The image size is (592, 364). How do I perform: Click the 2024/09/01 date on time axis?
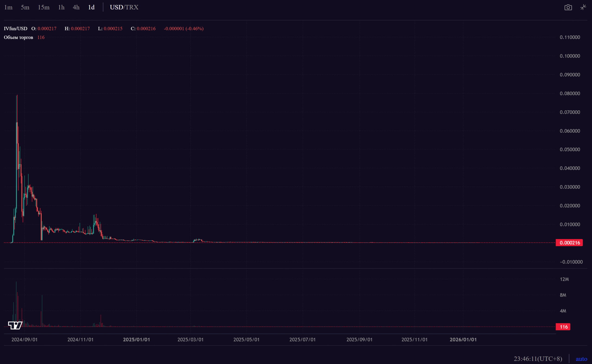click(25, 340)
